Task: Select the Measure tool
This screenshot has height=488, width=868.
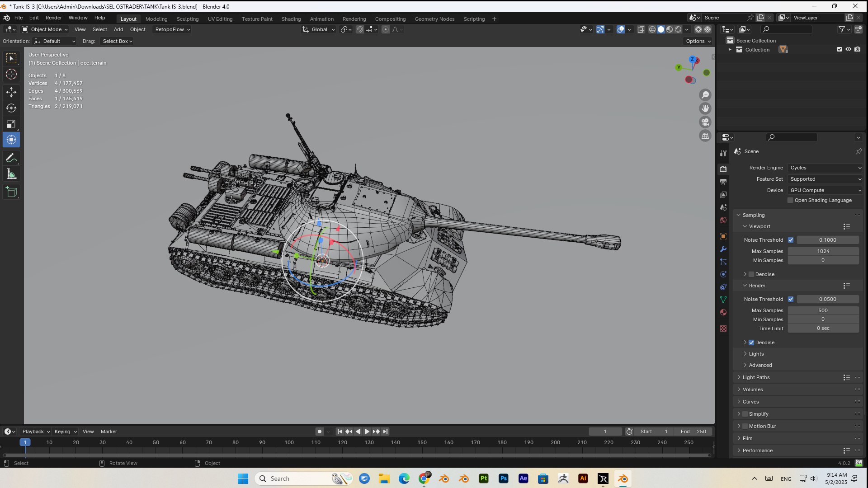Action: click(11, 174)
